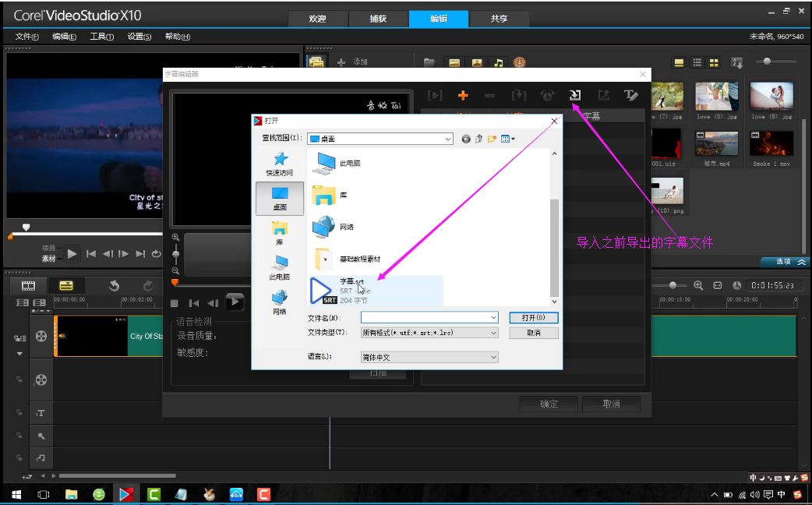Screen dimensions: 812x505
Task: Open the subtitle text options icon
Action: coord(630,95)
